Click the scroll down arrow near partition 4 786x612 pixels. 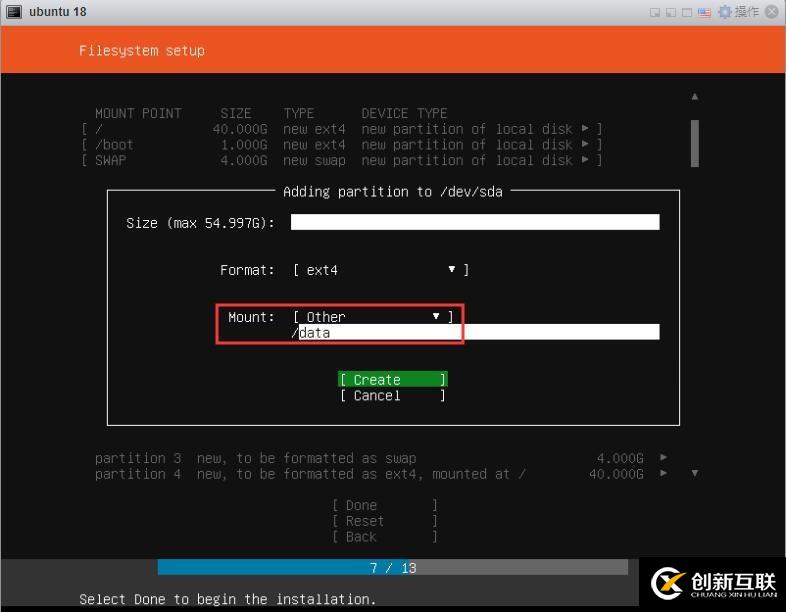(695, 473)
